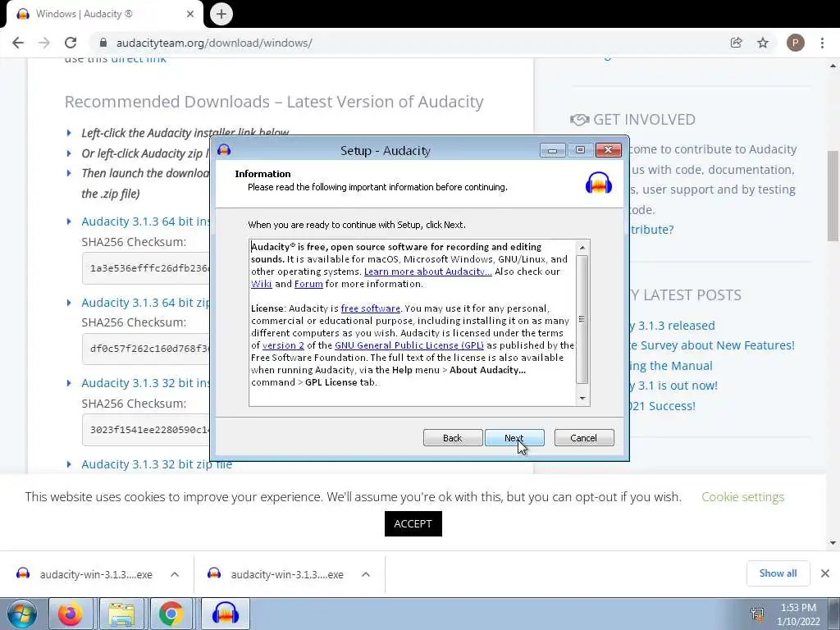The image size is (840, 630).
Task: Click the df0c57f262c160d768f3 checksum field
Action: 146,349
